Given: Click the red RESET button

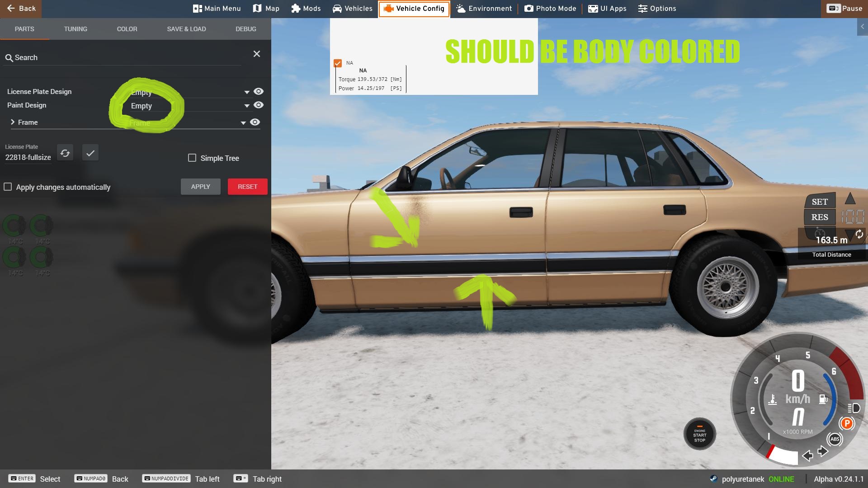Looking at the screenshot, I should click(x=247, y=187).
